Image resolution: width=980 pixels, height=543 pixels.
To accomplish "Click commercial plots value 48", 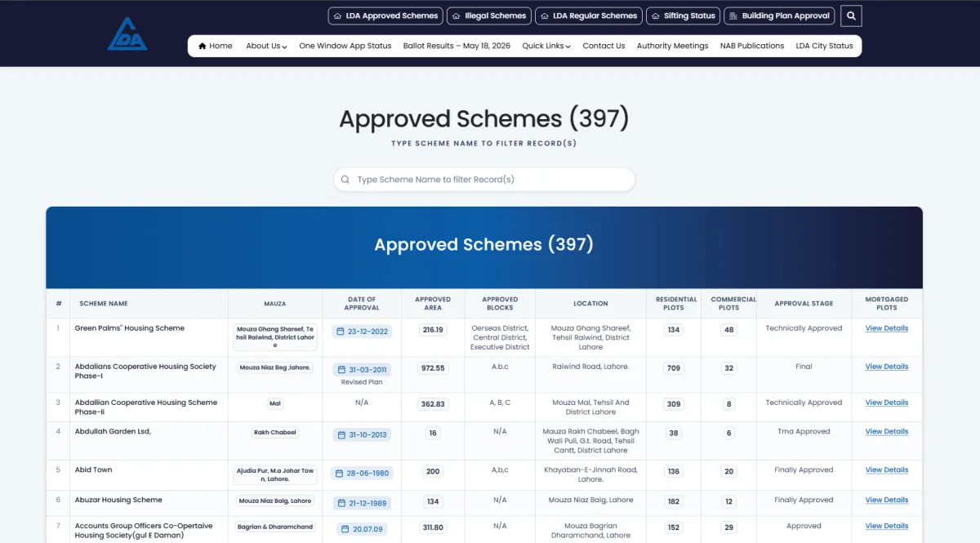I will coord(729,330).
